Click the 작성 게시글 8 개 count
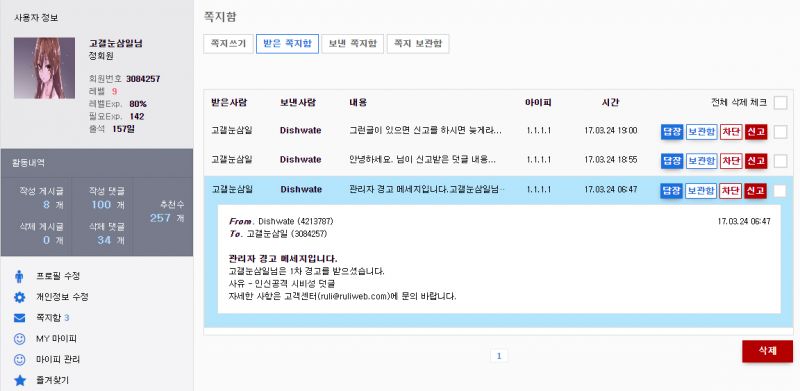The image size is (800, 391). tap(53, 205)
